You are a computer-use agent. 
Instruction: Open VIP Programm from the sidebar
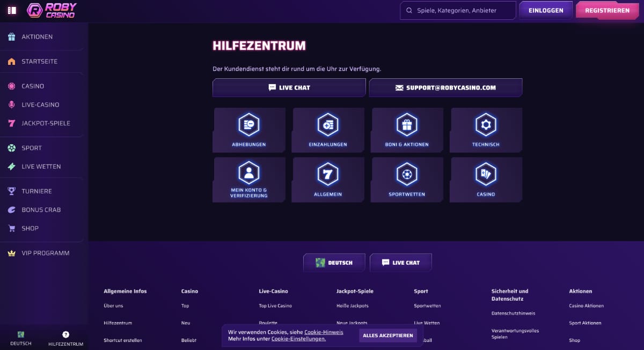[x=46, y=253]
